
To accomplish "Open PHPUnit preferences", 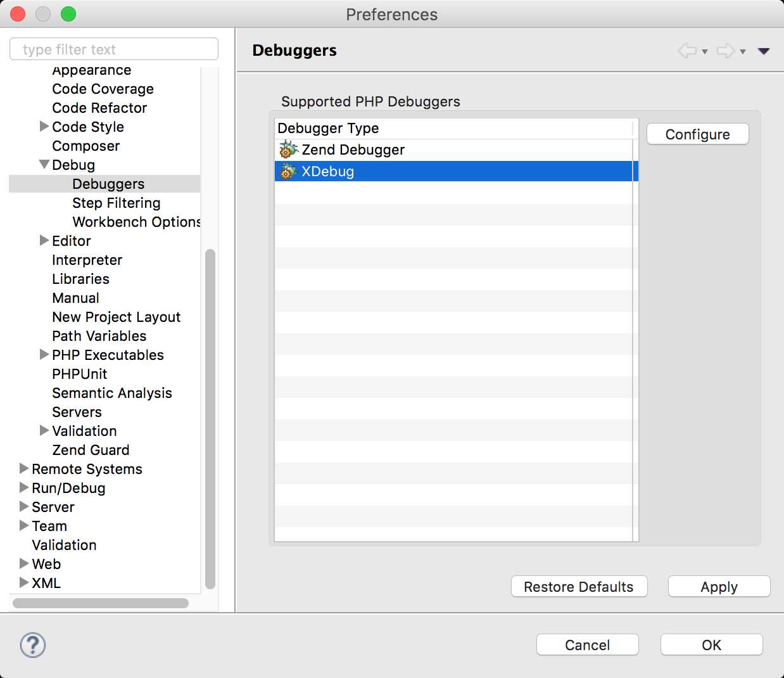I will click(x=79, y=374).
